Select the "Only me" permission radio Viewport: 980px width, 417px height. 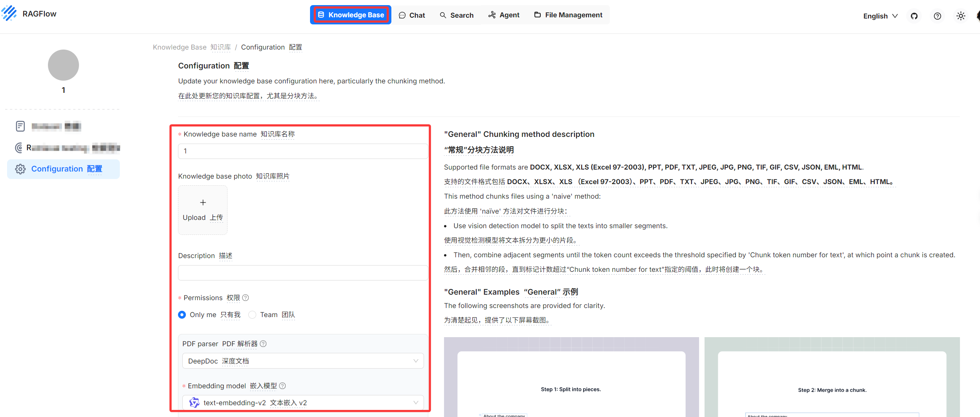coord(182,315)
